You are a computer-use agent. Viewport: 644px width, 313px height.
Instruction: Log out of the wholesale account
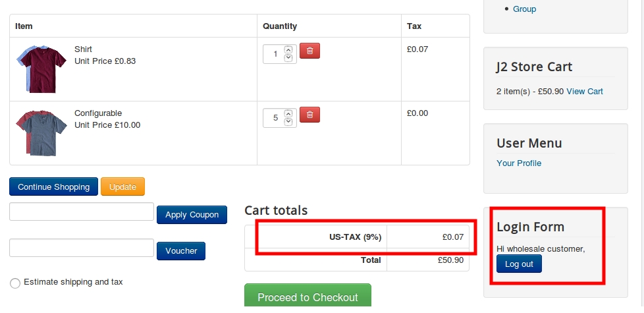coord(519,264)
